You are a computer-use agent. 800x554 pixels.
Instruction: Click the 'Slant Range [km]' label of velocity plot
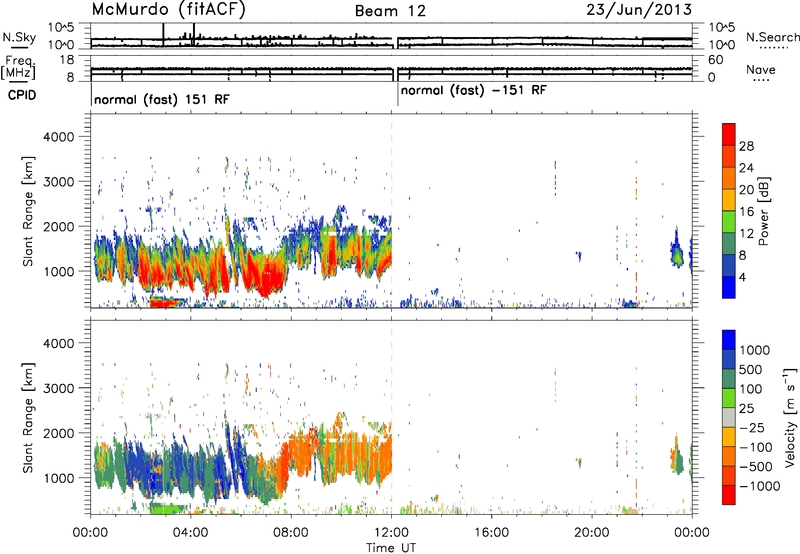point(28,417)
